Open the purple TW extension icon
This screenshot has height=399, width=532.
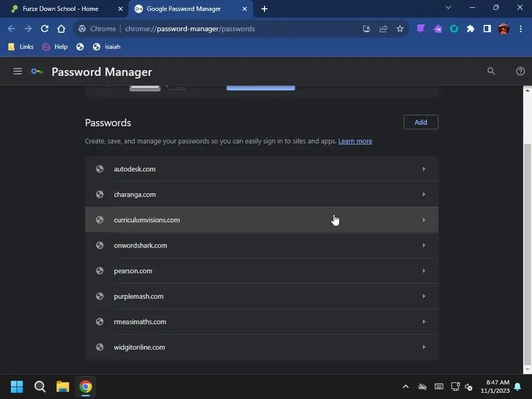pyautogui.click(x=437, y=29)
